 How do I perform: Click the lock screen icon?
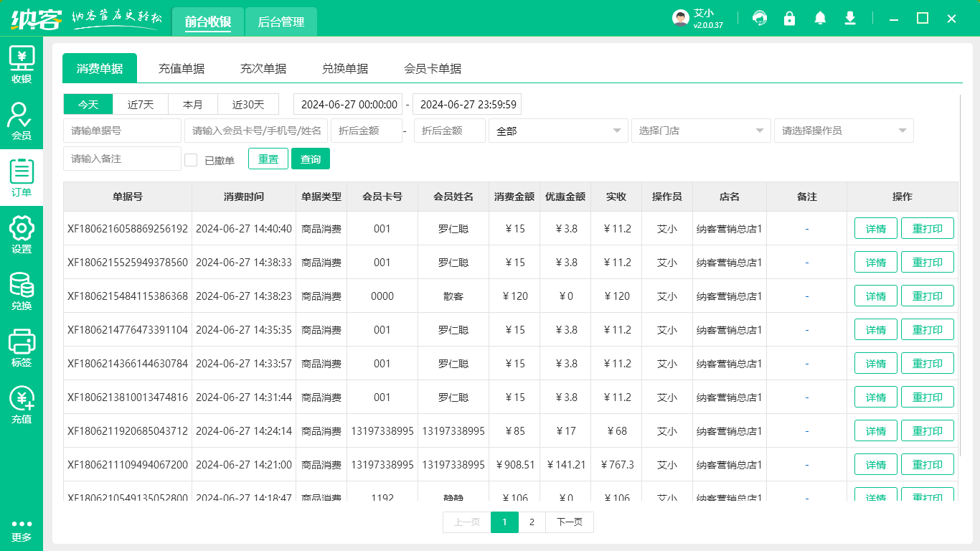pyautogui.click(x=790, y=19)
